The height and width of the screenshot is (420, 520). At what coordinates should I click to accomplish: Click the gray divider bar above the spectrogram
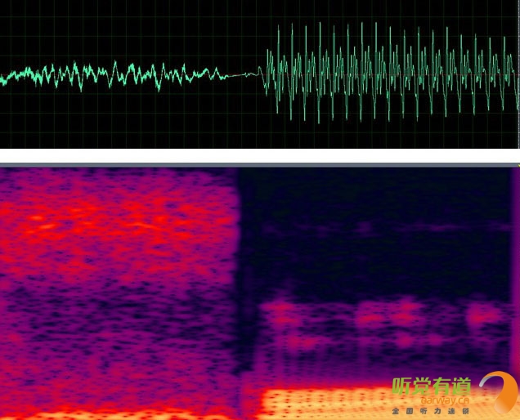tap(260, 164)
